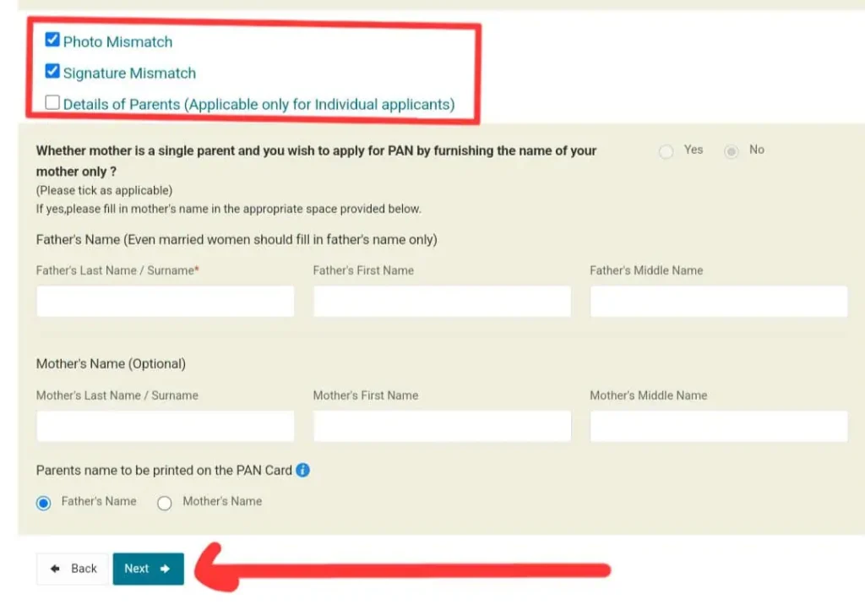The image size is (865, 616).
Task: Choose Mother's Name radio for PAN Card printing
Action: point(165,503)
